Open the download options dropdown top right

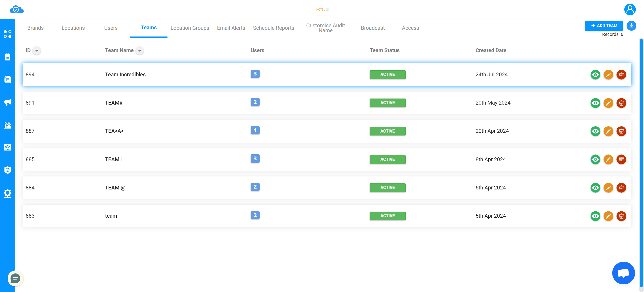coord(631,26)
